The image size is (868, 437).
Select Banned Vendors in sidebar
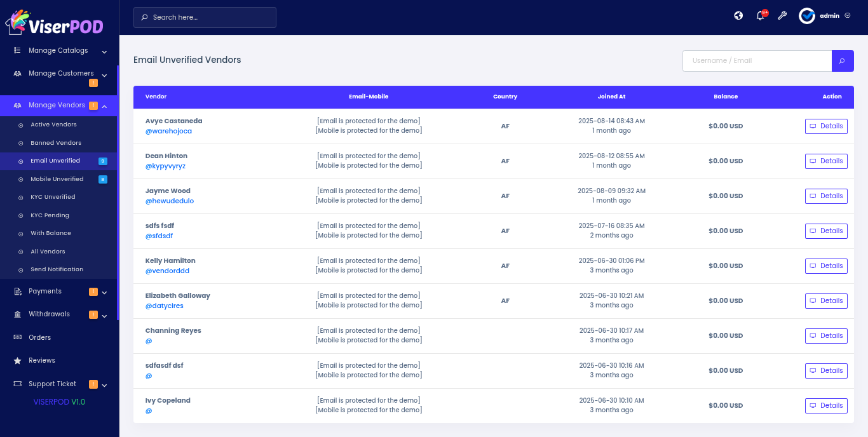click(x=56, y=143)
